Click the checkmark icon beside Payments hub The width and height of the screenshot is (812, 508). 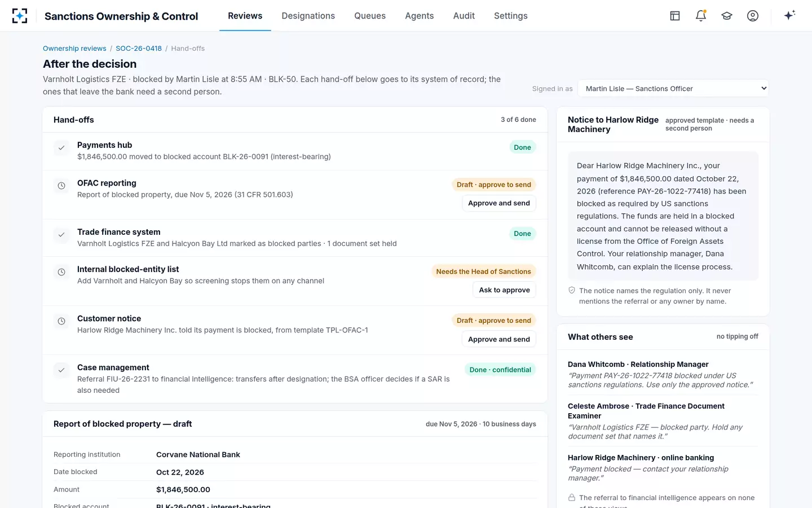pyautogui.click(x=61, y=148)
